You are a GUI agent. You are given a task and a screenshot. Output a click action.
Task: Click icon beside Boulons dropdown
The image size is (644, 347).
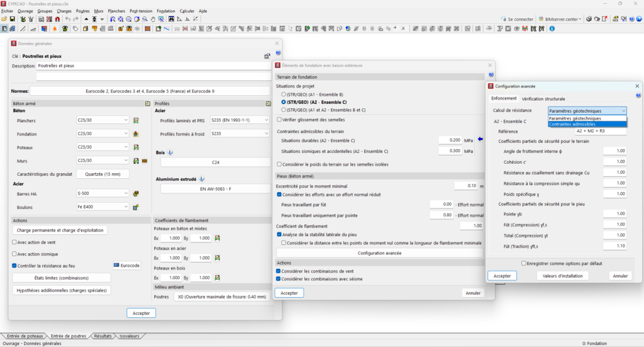tap(136, 207)
